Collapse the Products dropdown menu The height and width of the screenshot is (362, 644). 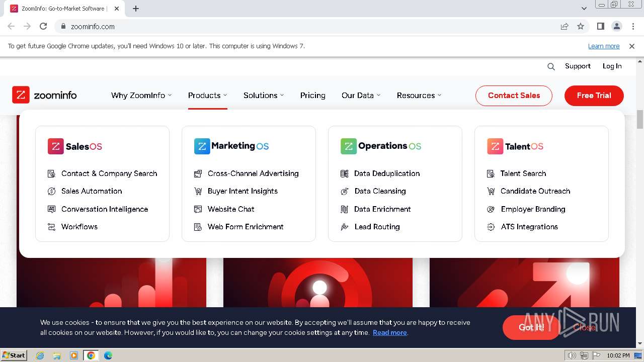(207, 96)
